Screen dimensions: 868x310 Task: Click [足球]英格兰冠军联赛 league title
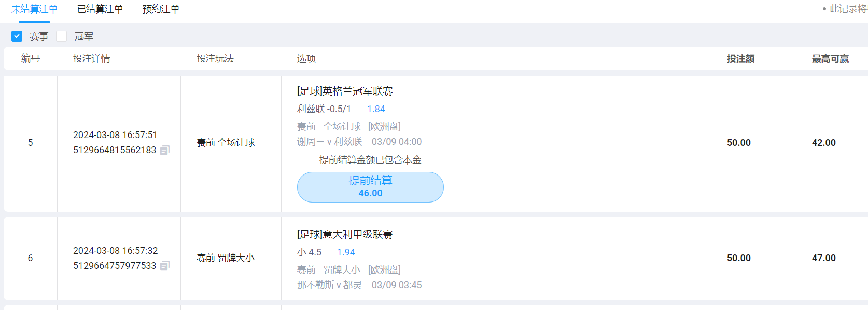(x=345, y=91)
